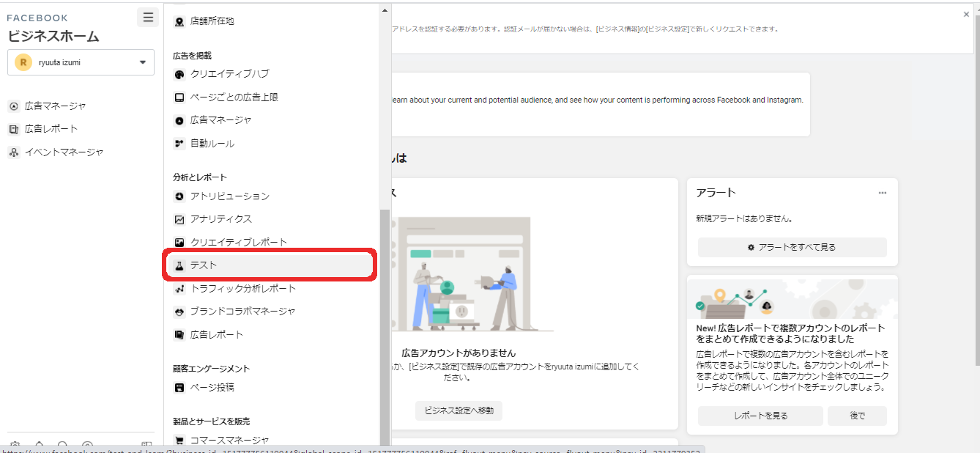
Task: Toggle the hamburger menu icon beside FACEBOOK
Action: click(148, 18)
